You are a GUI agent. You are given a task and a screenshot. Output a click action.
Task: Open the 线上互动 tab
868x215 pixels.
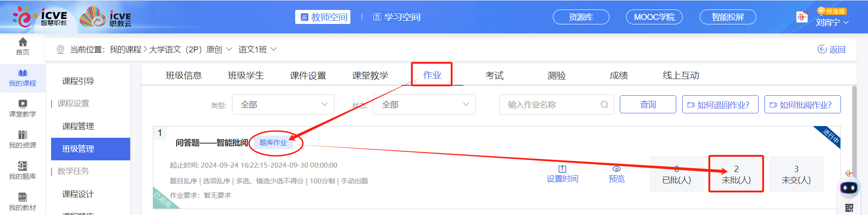[x=681, y=75]
